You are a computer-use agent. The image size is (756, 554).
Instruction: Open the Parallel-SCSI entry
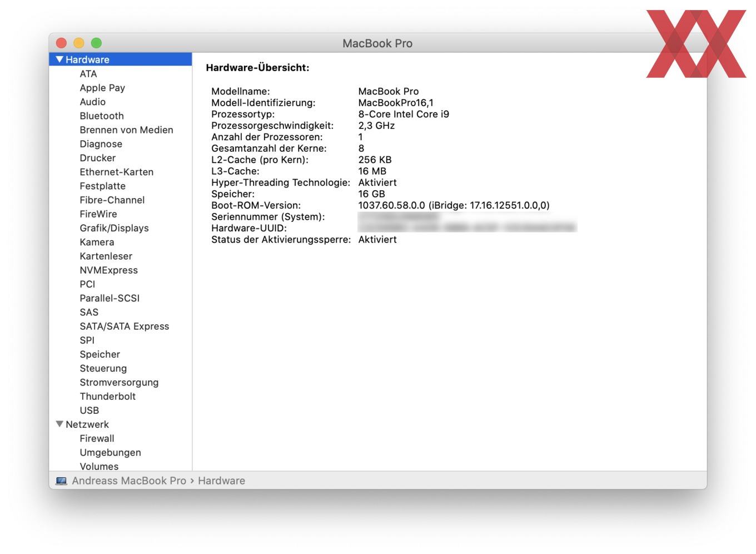pyautogui.click(x=110, y=298)
